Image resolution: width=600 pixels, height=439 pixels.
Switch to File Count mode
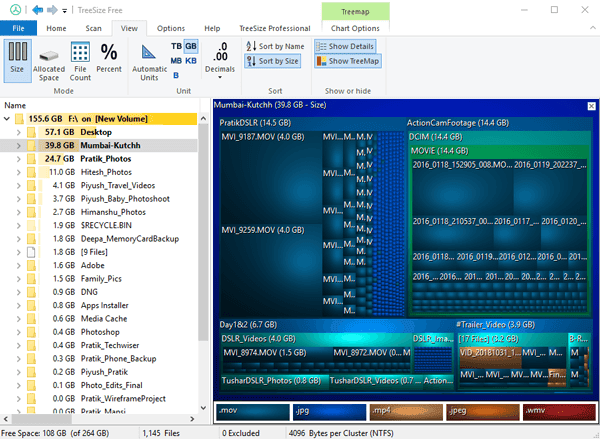click(x=80, y=60)
